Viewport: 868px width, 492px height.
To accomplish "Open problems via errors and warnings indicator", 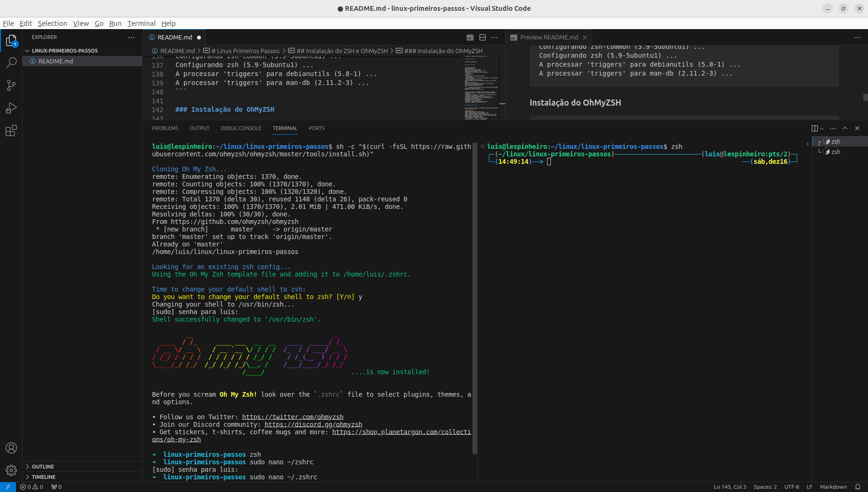I will 31,487.
